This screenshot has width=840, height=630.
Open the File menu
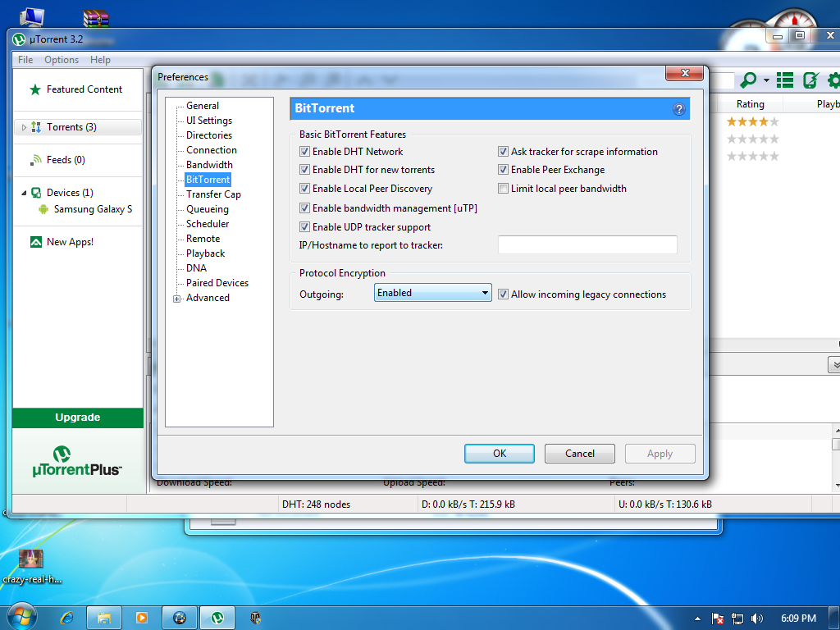(x=25, y=60)
